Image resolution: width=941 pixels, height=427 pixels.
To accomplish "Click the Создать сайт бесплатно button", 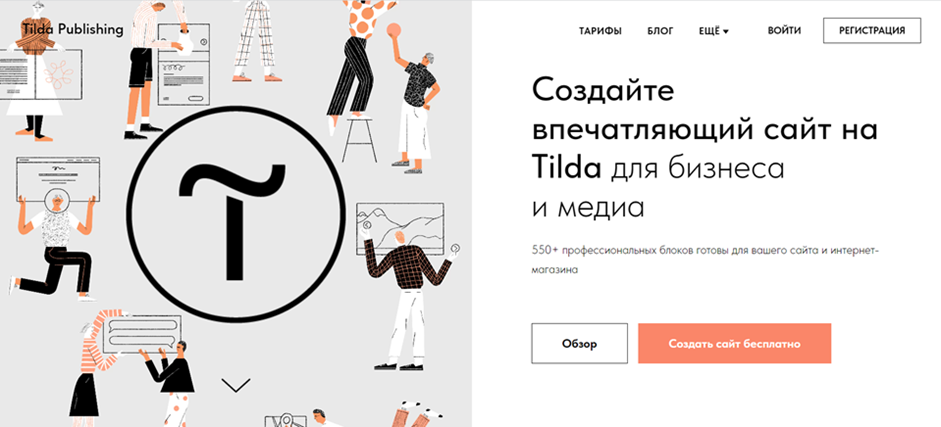I will [735, 344].
